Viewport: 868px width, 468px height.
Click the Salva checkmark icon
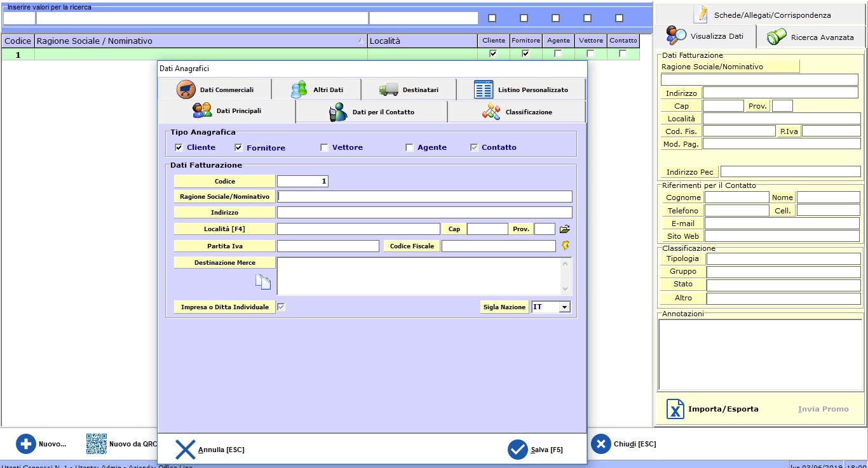(x=518, y=450)
